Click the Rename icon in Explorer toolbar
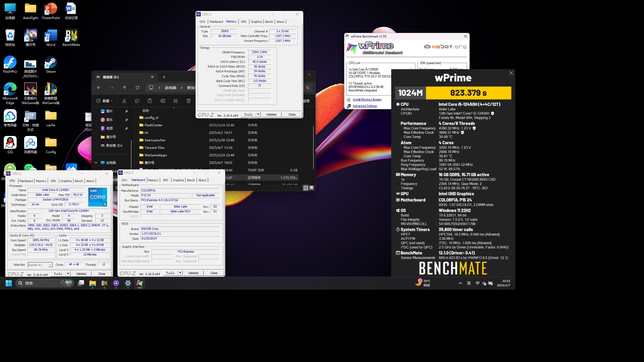 (x=163, y=101)
